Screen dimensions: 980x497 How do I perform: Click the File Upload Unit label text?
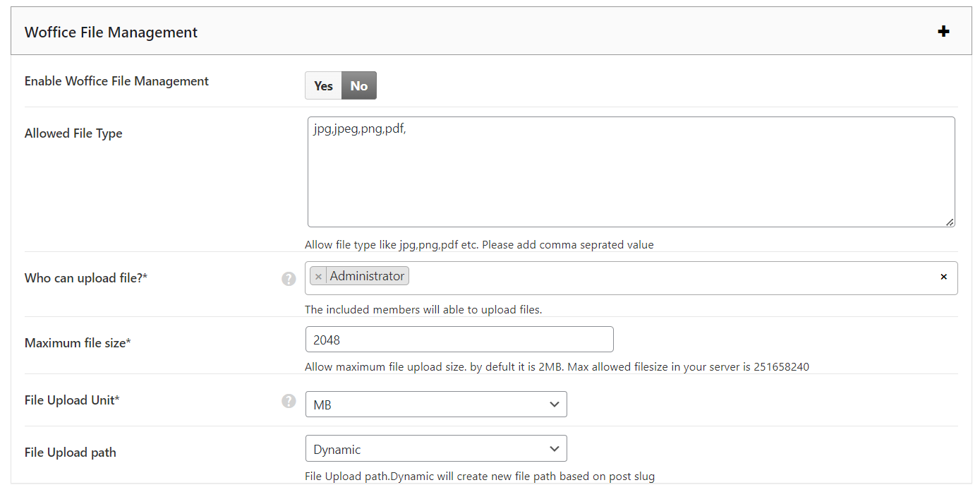[x=72, y=400]
